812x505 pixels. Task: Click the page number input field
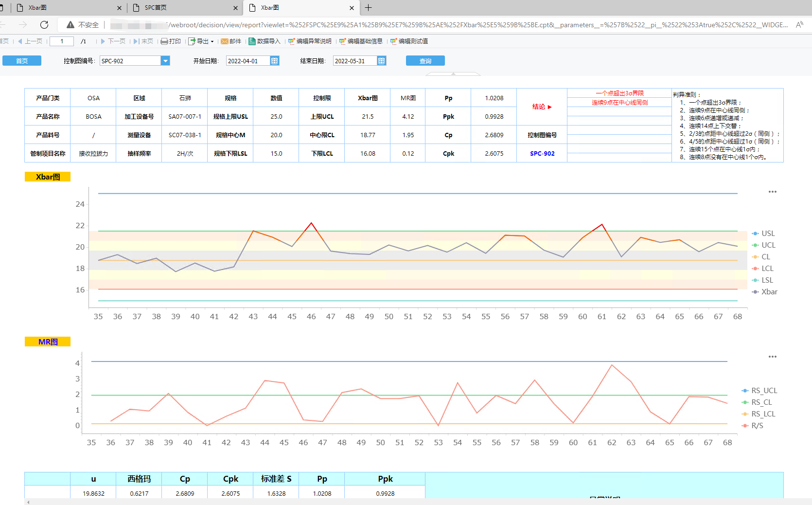(x=62, y=41)
